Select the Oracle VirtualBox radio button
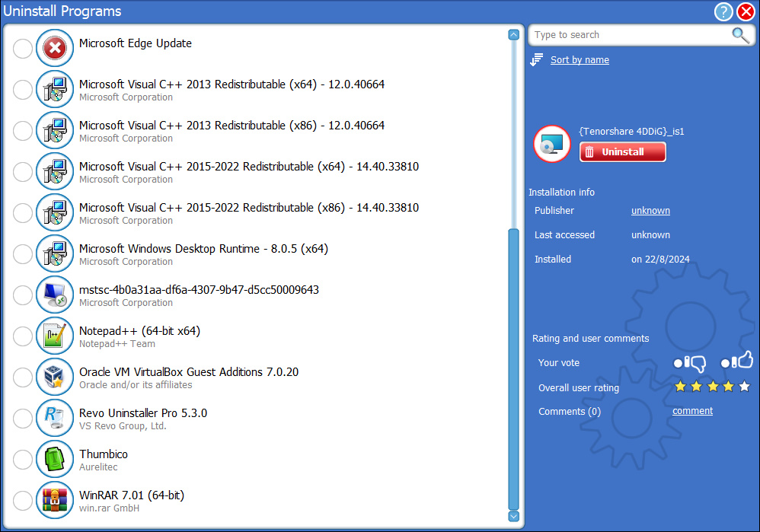Image resolution: width=760 pixels, height=532 pixels. [23, 377]
